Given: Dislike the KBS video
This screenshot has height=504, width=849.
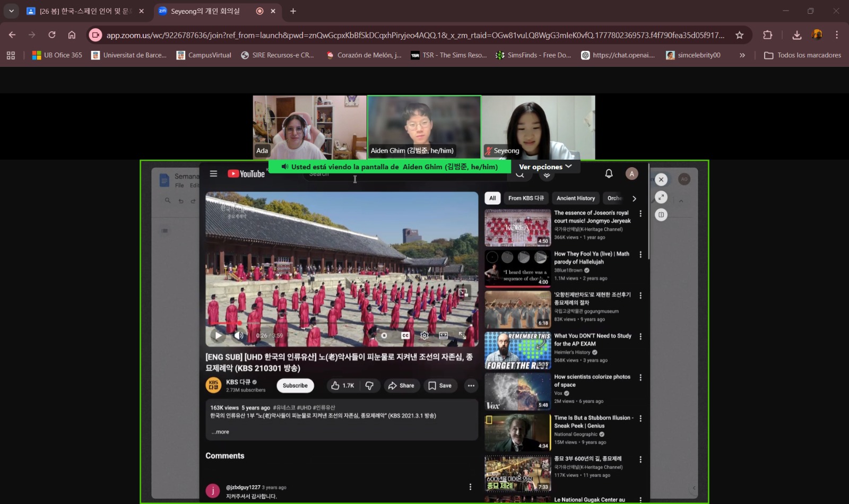Looking at the screenshot, I should point(370,386).
